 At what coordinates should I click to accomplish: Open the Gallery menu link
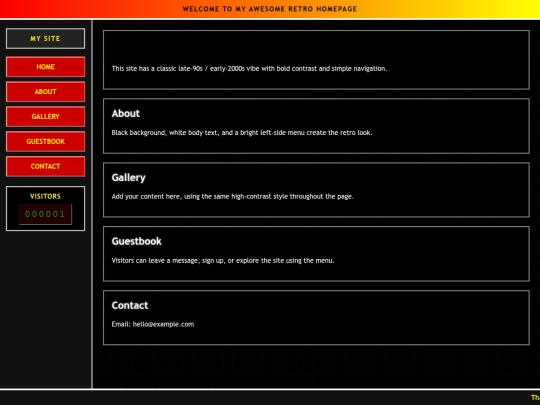45,116
